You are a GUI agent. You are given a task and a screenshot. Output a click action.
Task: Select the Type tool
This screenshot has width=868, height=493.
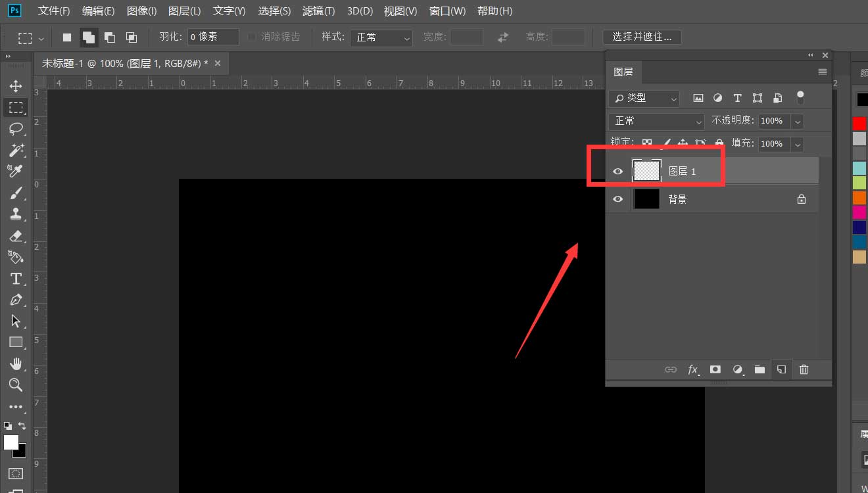[16, 278]
